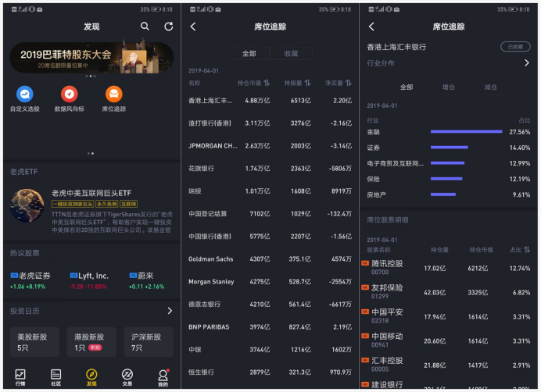
Task: Open the 老虎中美互联网巨头ETF globe thumbnail
Action: pos(27,205)
